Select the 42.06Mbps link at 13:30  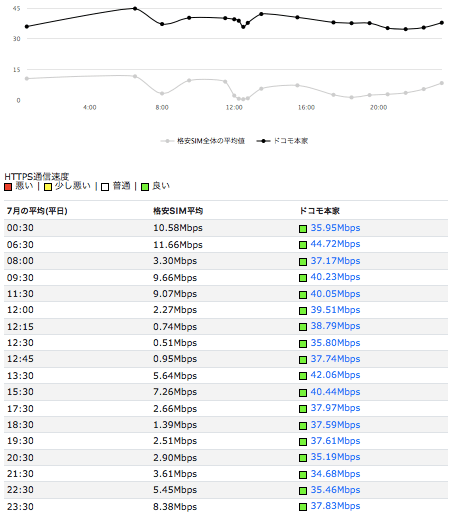pos(335,375)
